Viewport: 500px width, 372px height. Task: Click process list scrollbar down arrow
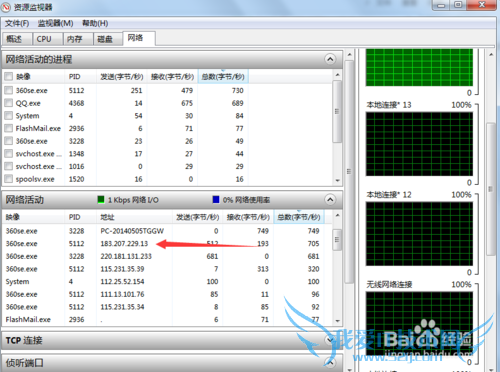pyautogui.click(x=337, y=180)
